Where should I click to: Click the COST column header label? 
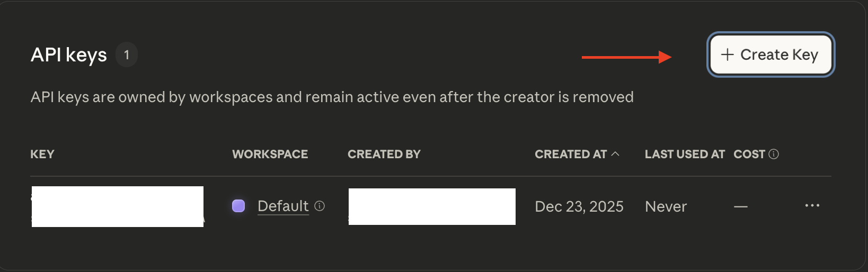[749, 154]
